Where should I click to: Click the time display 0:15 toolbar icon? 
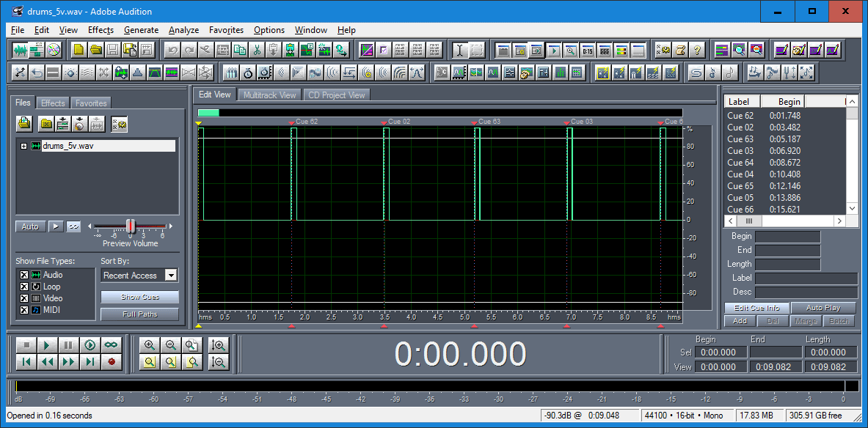coord(587,51)
